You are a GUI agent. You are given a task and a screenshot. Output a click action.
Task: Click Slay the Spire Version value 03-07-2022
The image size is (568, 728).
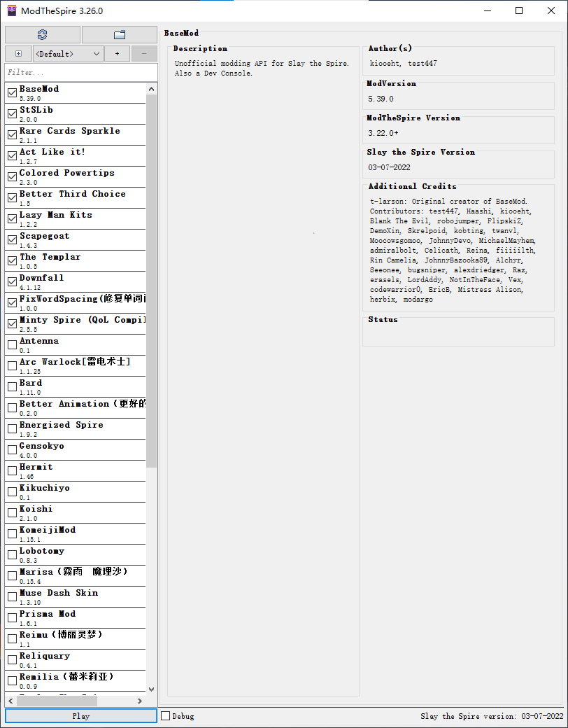point(390,167)
